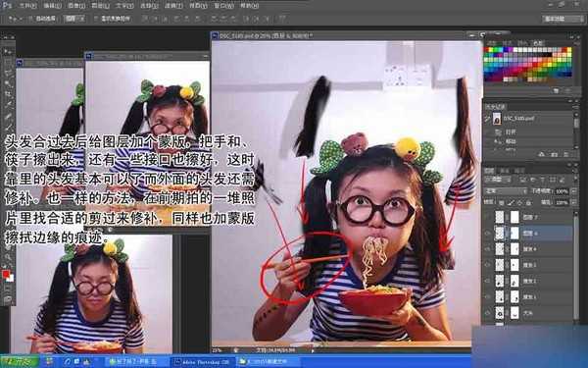Toggle visibility of the bottom layer
This screenshot has width=588, height=368.
click(x=487, y=312)
